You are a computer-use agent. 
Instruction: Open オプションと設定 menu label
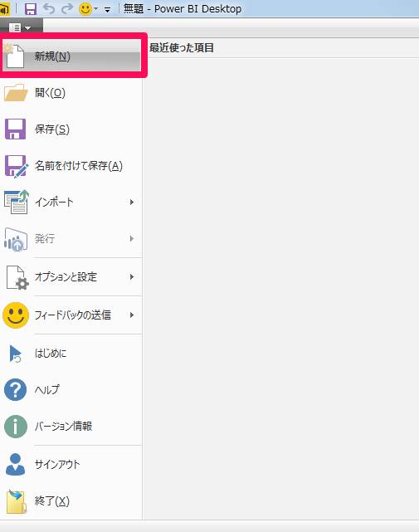66,277
